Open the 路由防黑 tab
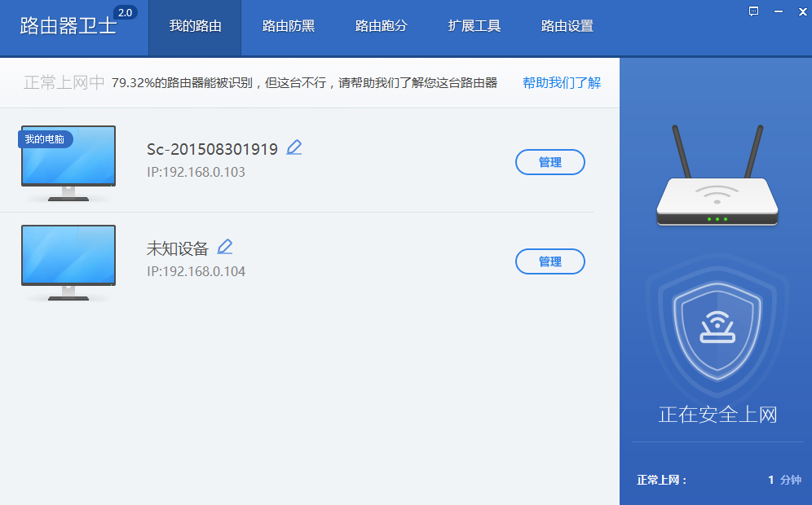Viewport: 812px width, 505px height. coord(289,27)
